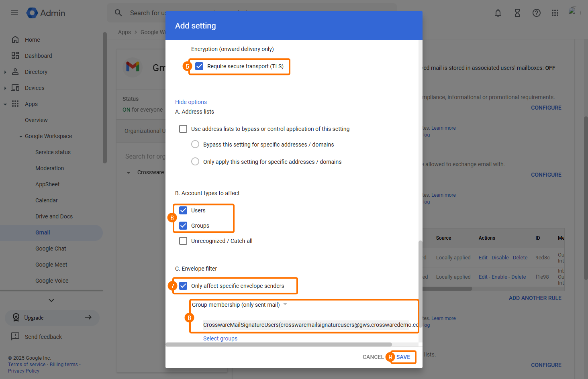The height and width of the screenshot is (379, 588).
Task: Collapse the Google Workspace sidebar section
Action: coord(21,137)
